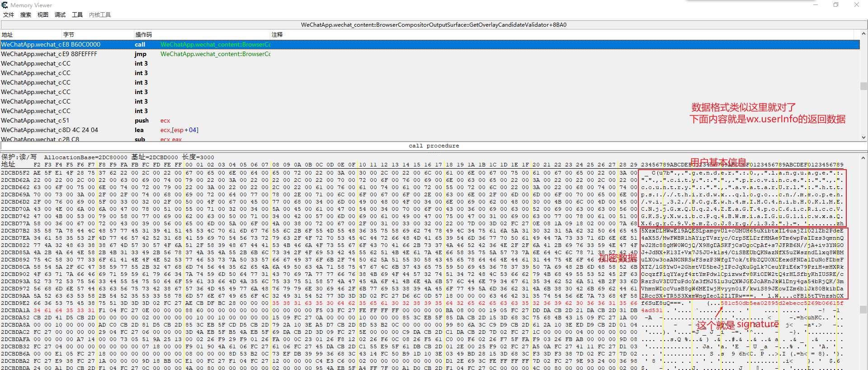Click hex row address 2DCBD70A
This screenshot has height=370, width=868.
coord(15,209)
